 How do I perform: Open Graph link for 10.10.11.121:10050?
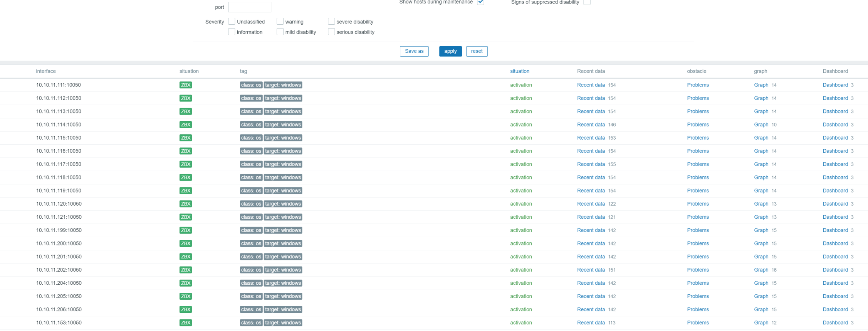761,217
